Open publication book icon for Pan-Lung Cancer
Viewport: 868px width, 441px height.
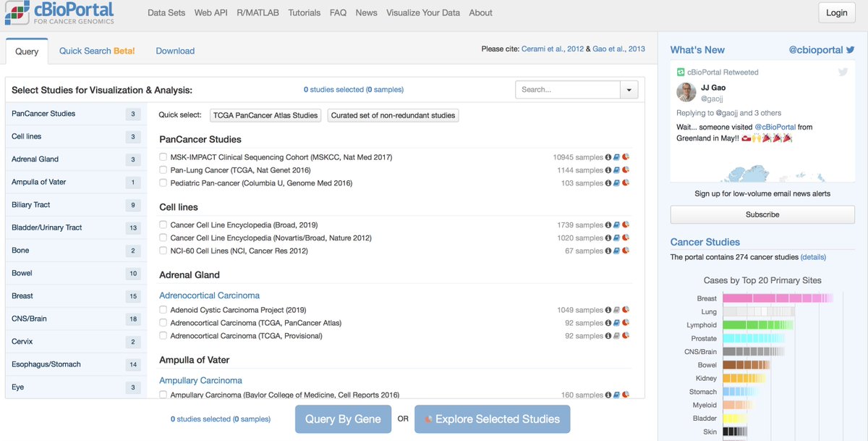[617, 170]
